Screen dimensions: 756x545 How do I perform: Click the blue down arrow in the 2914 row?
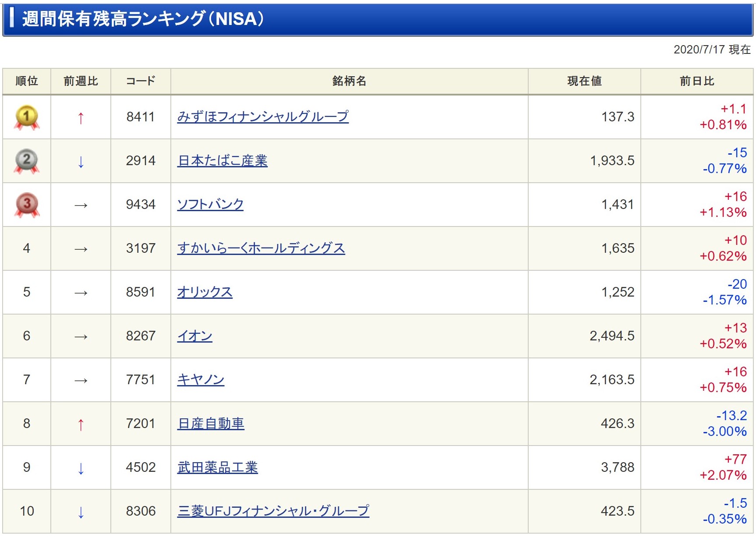[81, 161]
